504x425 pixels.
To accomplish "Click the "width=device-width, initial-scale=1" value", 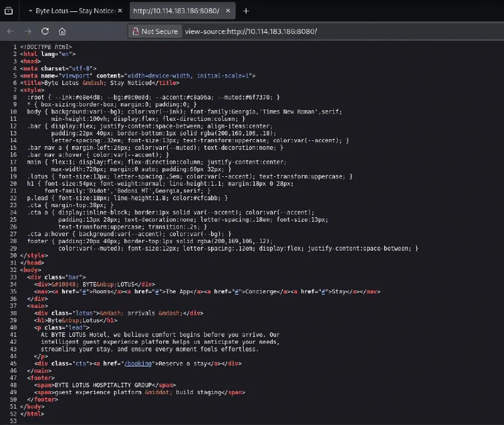I will coord(188,76).
